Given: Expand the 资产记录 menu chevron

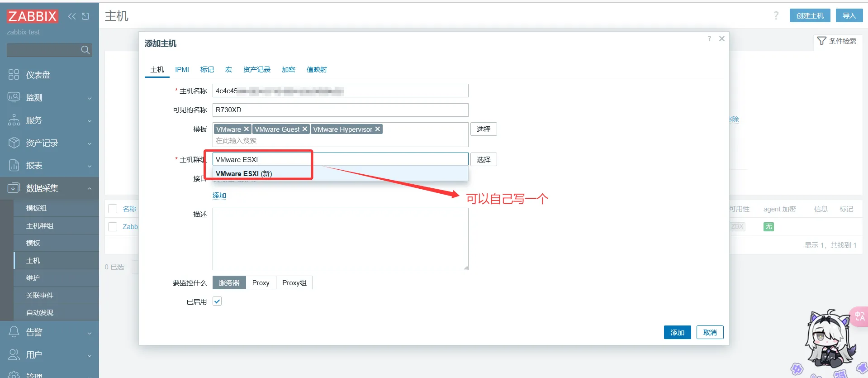Looking at the screenshot, I should coord(90,144).
